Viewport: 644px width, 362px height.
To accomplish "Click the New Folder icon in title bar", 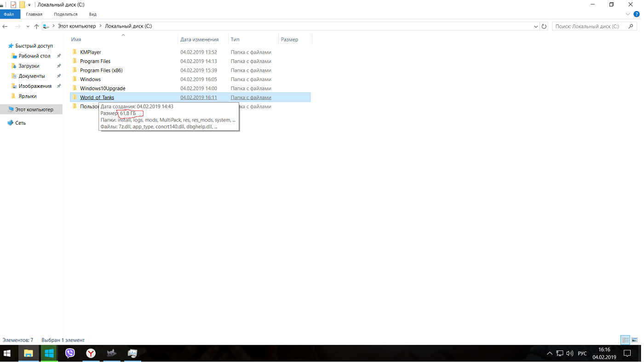I will pos(22,5).
